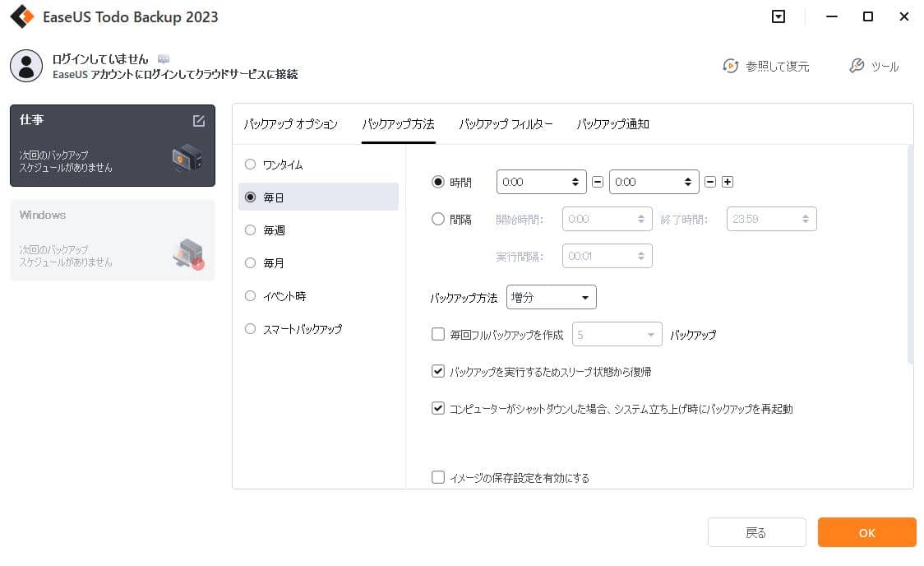Switch to バックアップ オプション tab
This screenshot has width=924, height=566.
coord(291,124)
